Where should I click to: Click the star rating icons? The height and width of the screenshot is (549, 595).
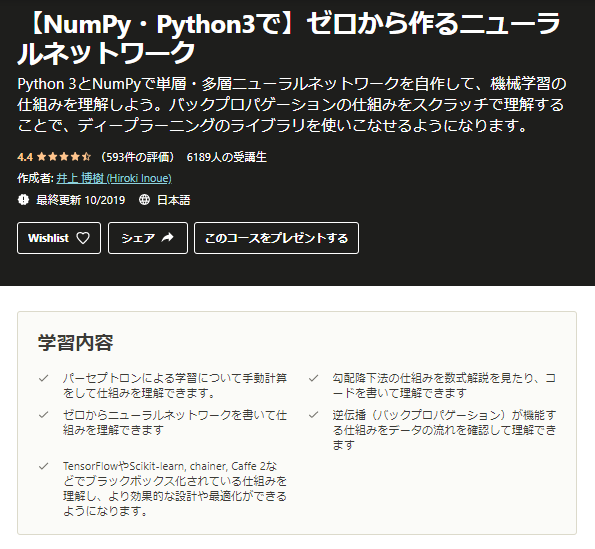click(64, 157)
